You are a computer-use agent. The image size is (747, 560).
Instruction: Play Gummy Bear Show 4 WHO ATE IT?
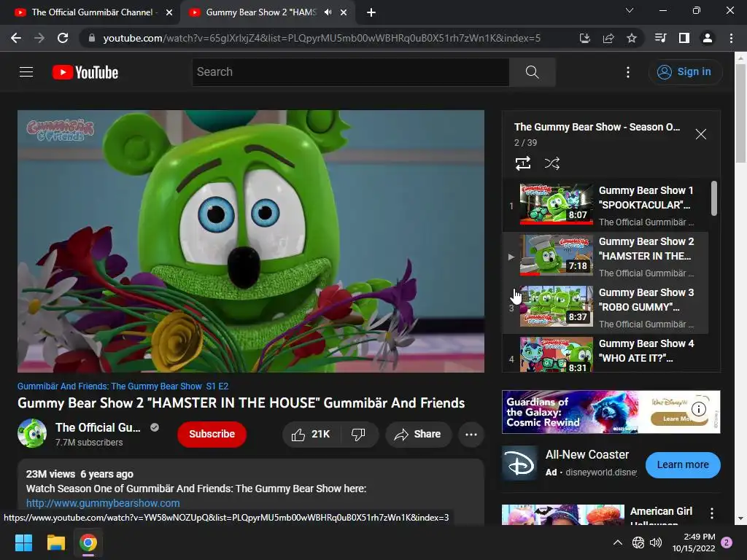605,354
